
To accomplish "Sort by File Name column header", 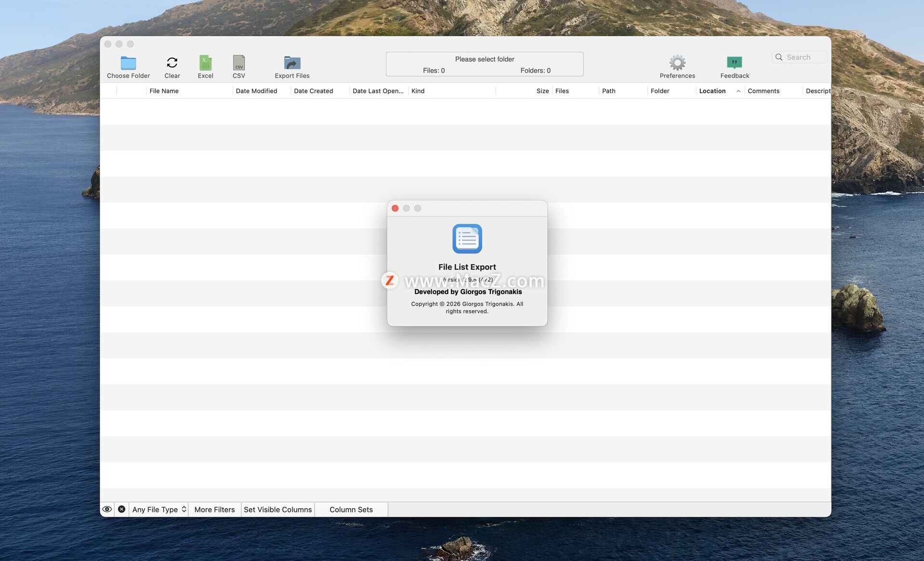I will (x=164, y=91).
